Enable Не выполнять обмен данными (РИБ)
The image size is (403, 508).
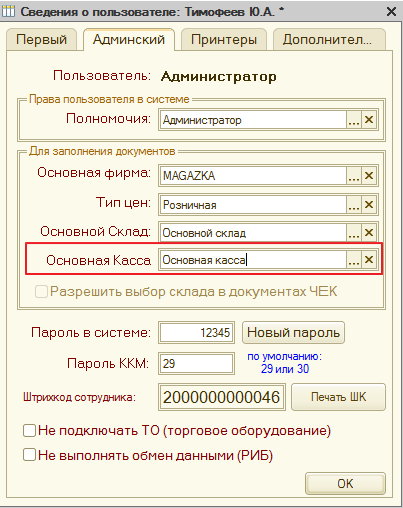pos(29,455)
